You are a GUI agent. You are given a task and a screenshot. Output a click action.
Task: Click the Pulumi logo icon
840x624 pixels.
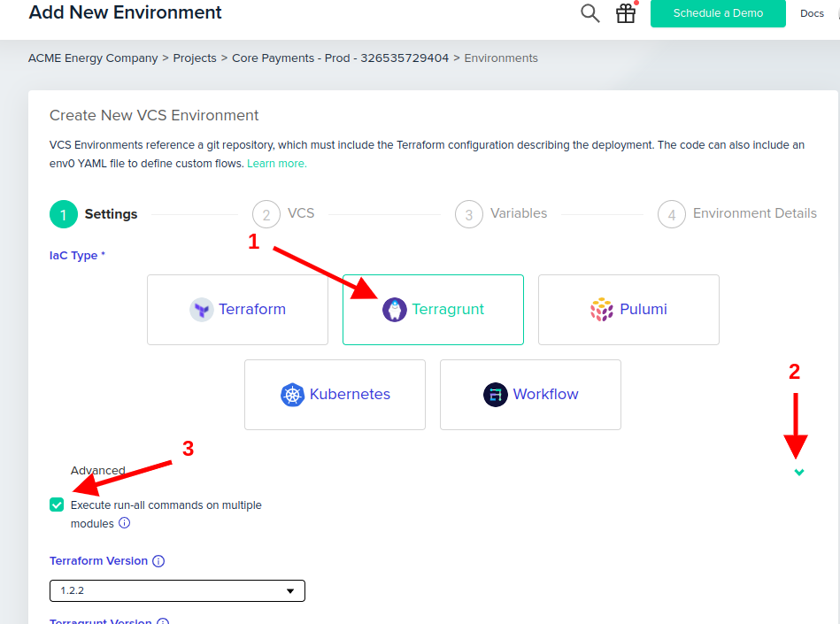[x=602, y=310]
